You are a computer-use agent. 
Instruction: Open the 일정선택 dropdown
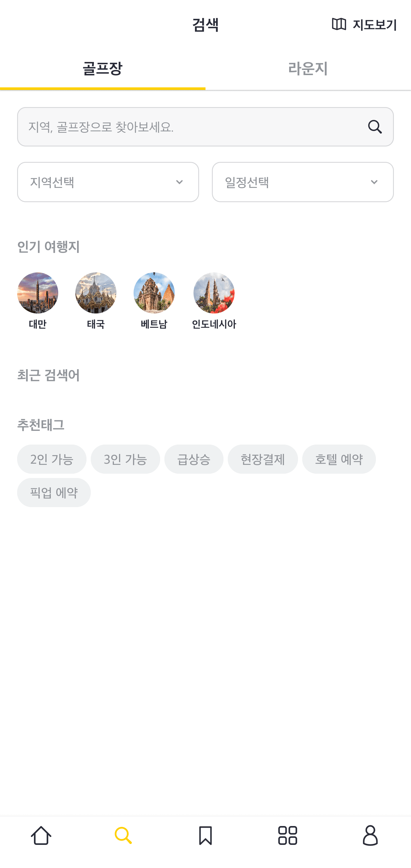pos(303,182)
